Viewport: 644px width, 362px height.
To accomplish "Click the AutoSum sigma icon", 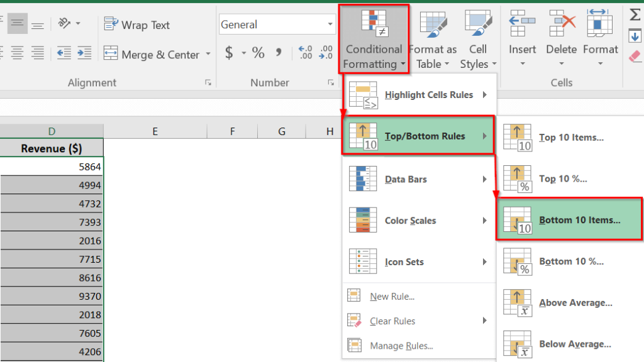I will (635, 13).
